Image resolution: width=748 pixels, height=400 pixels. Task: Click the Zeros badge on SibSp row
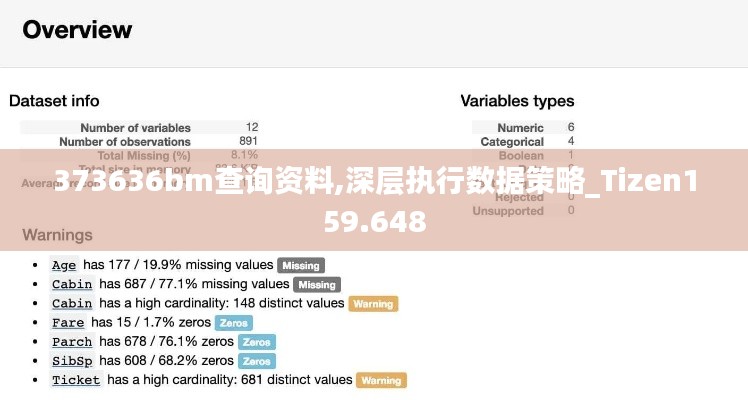[x=257, y=361]
